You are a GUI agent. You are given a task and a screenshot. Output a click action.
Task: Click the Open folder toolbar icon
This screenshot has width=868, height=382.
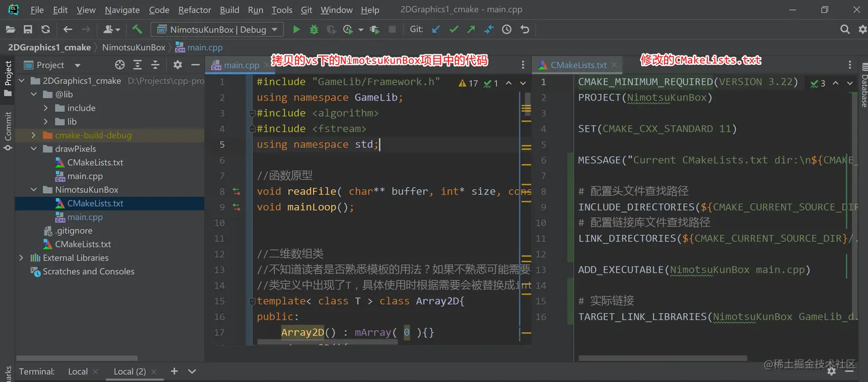[10, 29]
